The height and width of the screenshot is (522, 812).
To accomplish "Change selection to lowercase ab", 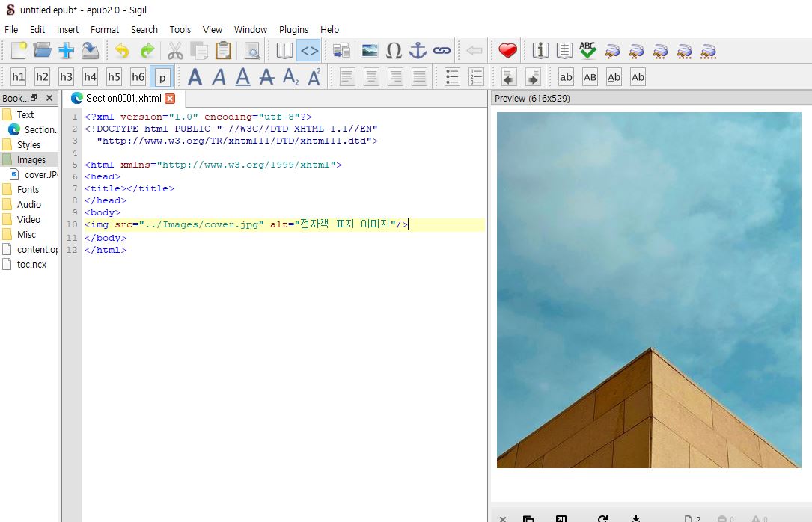I will [x=566, y=77].
